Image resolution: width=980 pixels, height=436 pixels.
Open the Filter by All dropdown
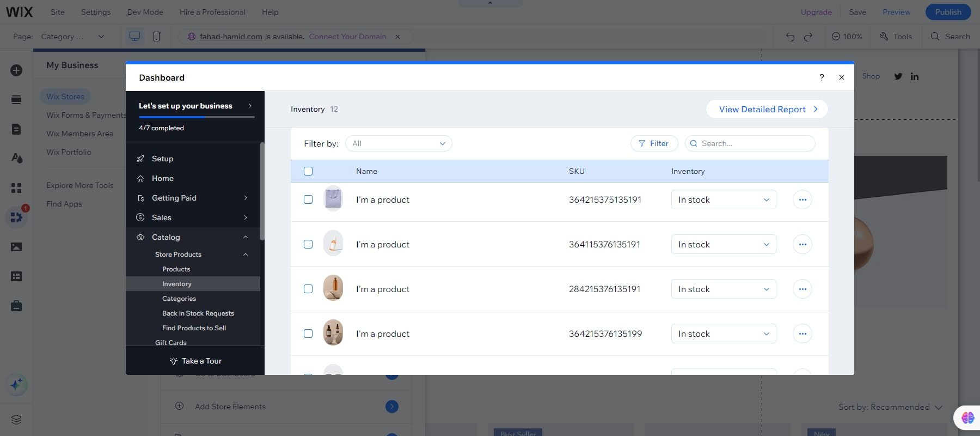pyautogui.click(x=399, y=143)
